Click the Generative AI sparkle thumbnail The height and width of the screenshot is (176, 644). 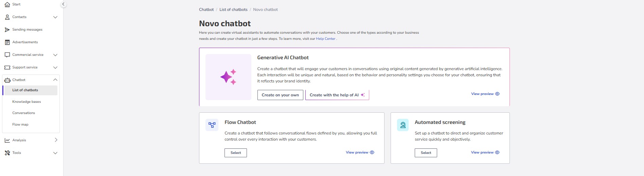(x=228, y=77)
